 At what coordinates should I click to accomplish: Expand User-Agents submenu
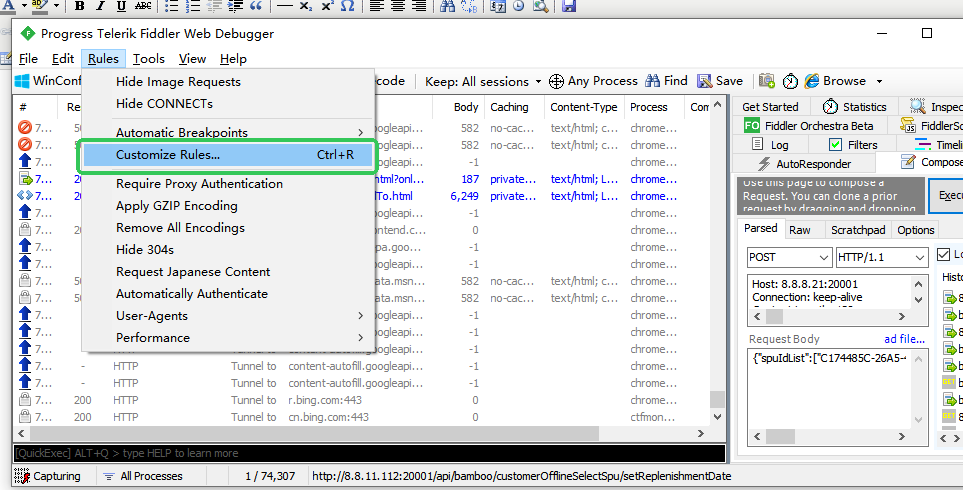[x=228, y=316]
